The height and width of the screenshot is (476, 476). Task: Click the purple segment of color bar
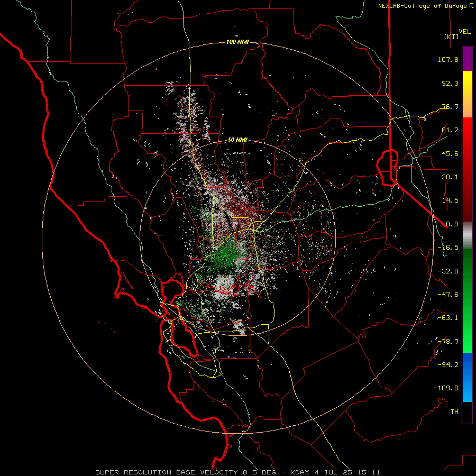click(467, 59)
